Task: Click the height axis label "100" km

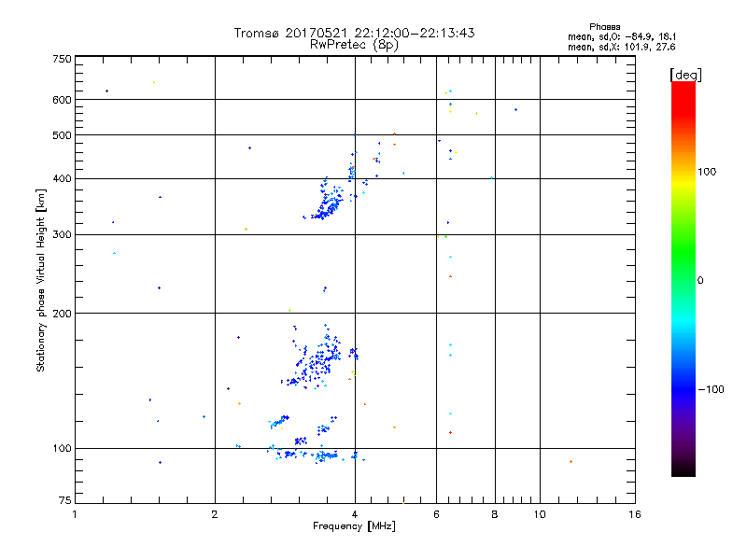Action: coord(62,448)
